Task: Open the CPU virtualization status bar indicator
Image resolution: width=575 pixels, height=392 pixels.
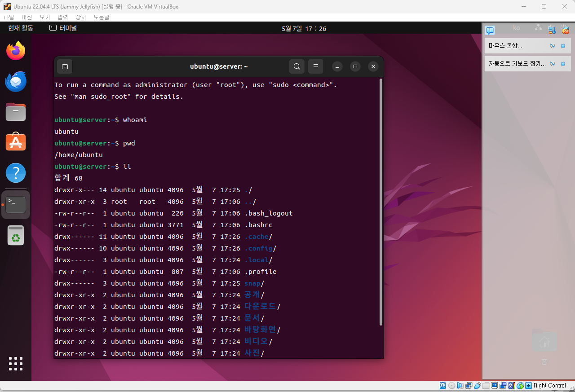Action: pos(512,385)
